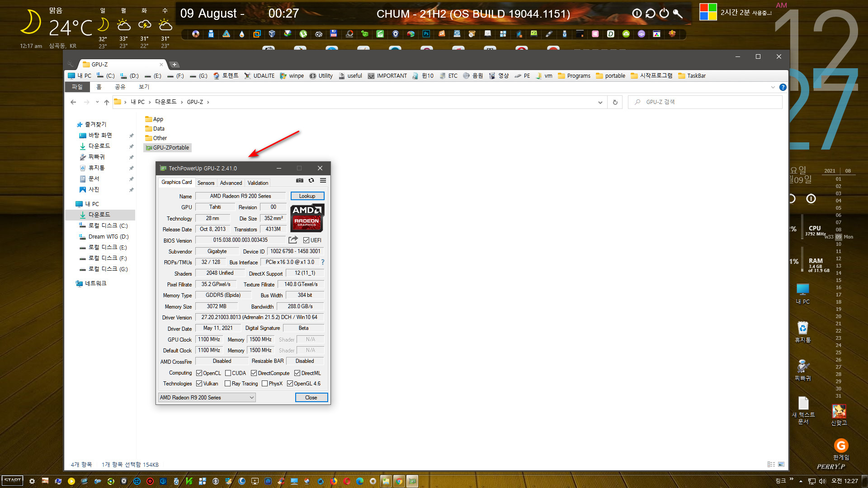Click the volume icon in system tray

click(x=823, y=481)
